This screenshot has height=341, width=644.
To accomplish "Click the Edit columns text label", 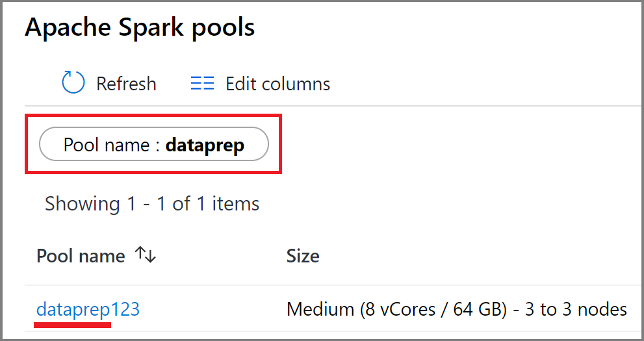I will (x=277, y=84).
